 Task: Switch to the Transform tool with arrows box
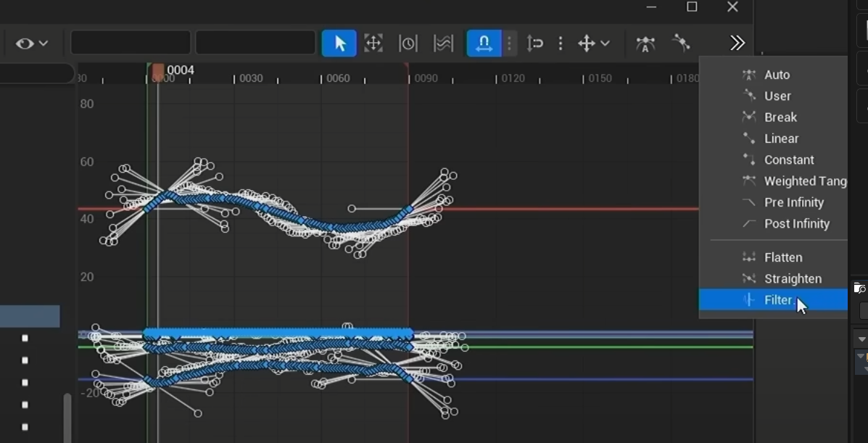click(x=373, y=44)
